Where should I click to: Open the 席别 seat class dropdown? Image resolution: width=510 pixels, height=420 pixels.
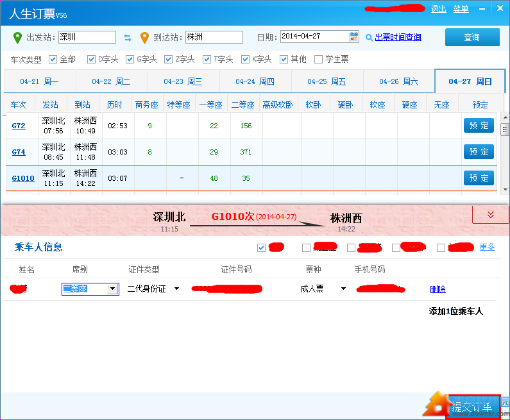click(113, 289)
